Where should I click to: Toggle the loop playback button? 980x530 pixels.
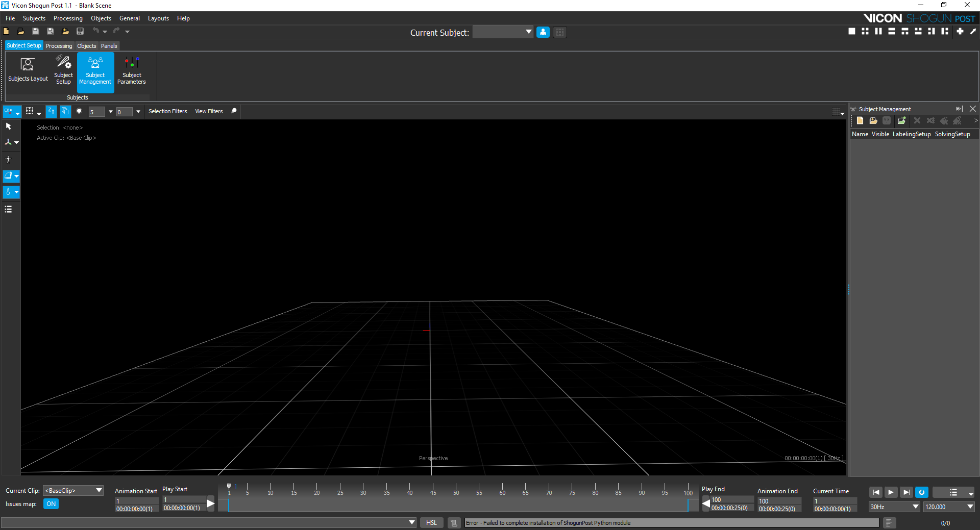(x=921, y=492)
